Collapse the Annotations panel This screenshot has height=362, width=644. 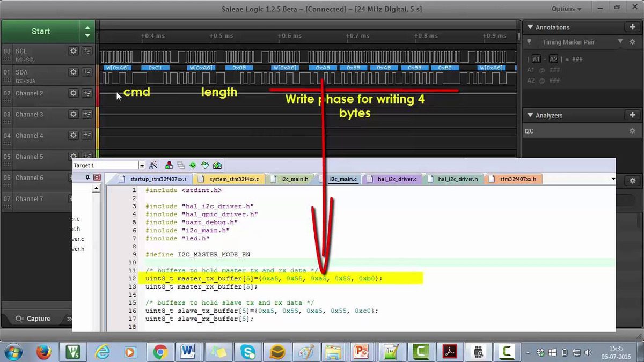tap(530, 27)
